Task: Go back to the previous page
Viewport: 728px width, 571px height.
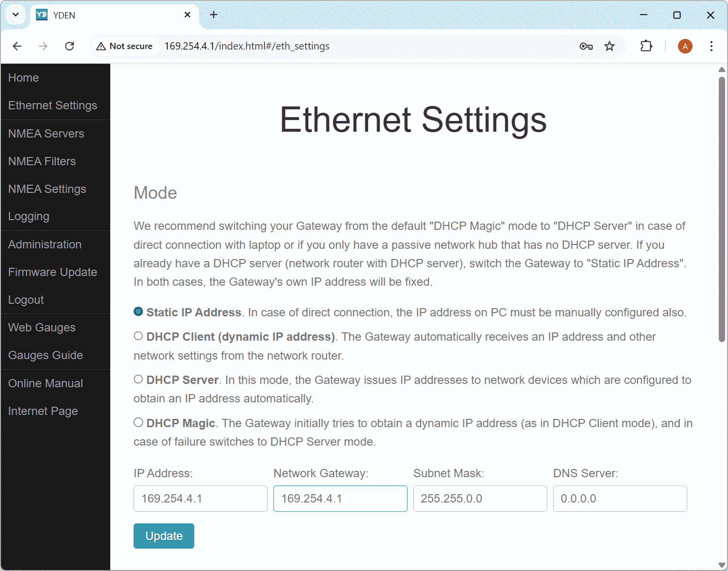Action: pos(17,46)
